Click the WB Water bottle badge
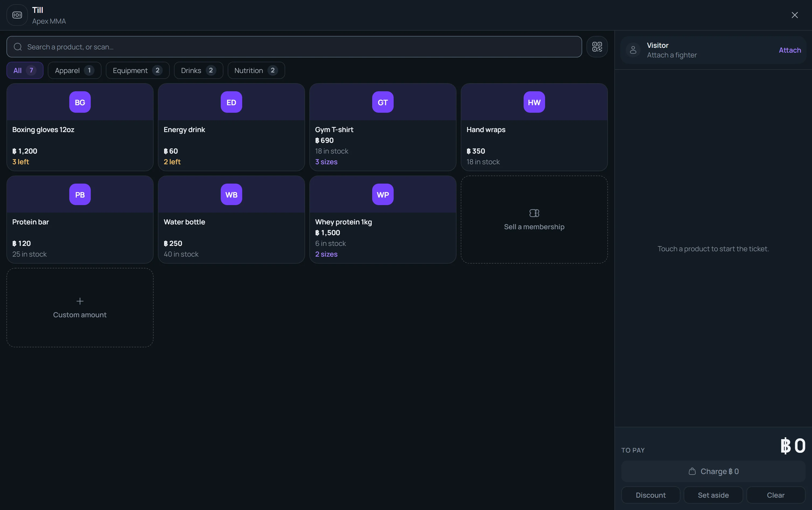 pos(231,195)
